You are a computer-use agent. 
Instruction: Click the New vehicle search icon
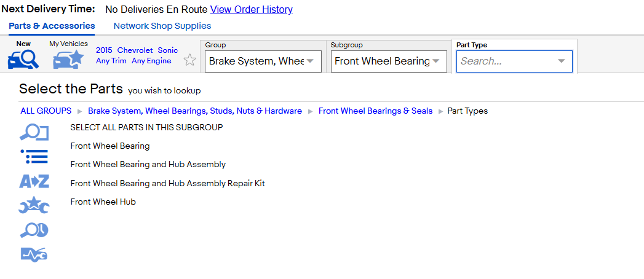[x=23, y=58]
